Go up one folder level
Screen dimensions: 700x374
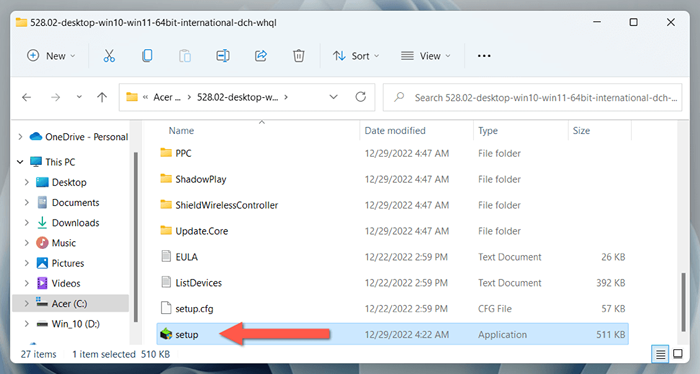[x=102, y=97]
